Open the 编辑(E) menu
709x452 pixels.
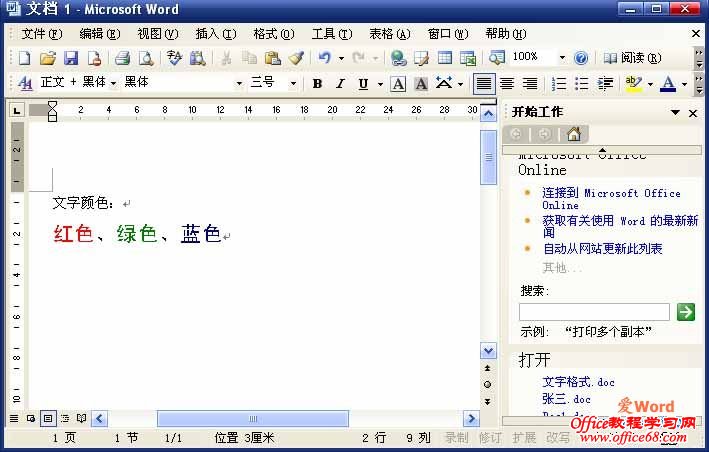click(99, 34)
